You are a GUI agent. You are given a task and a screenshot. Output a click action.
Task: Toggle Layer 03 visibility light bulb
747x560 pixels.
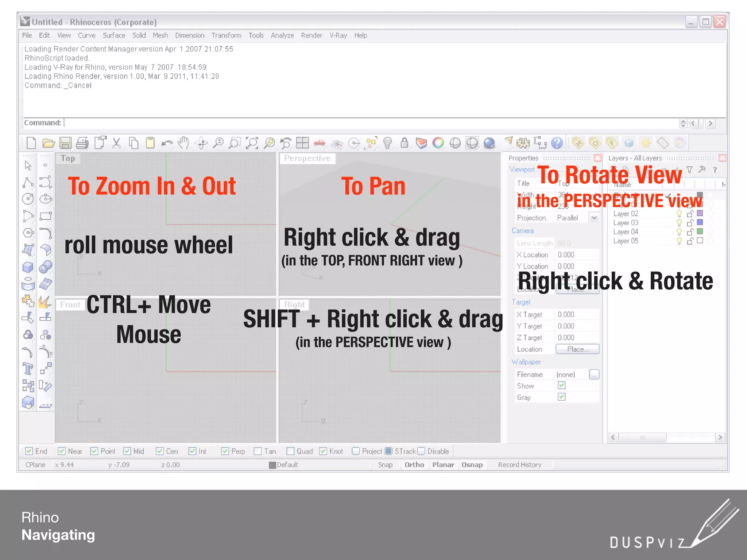679,222
